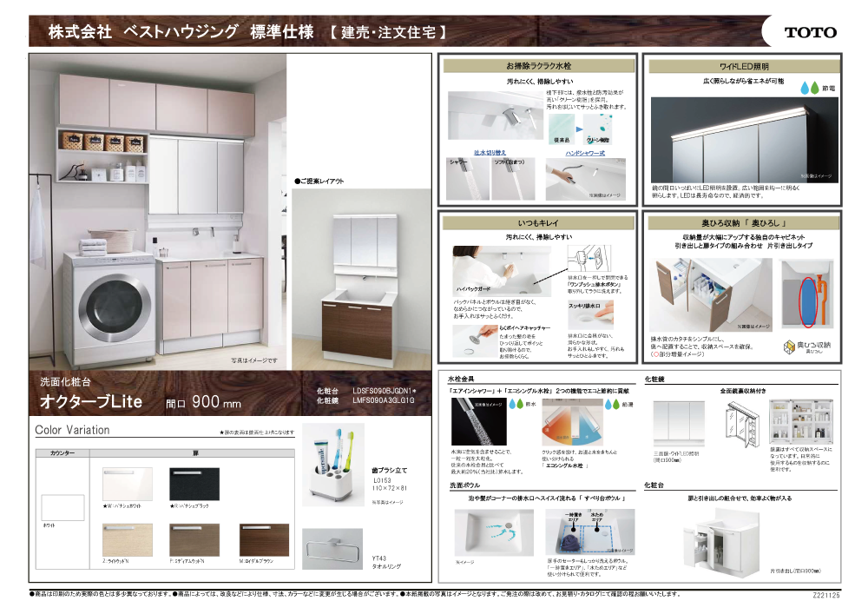Click the blue arrow between the coating comparison tiles
This screenshot has height=614, width=868.
click(576, 127)
